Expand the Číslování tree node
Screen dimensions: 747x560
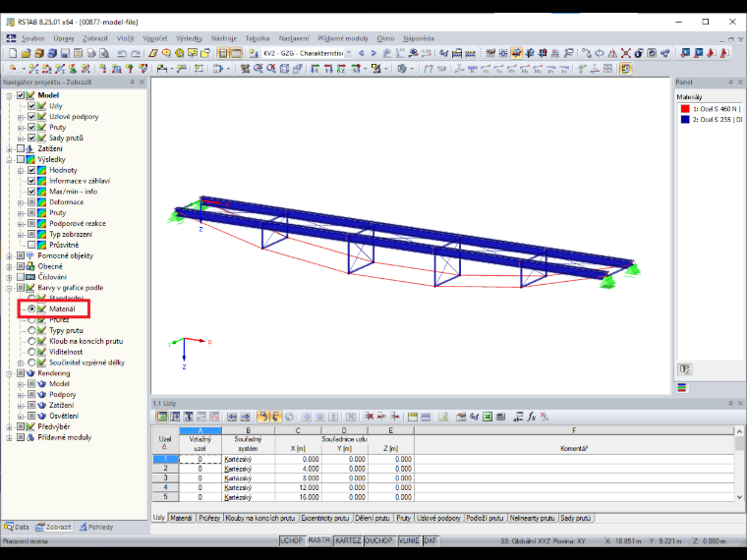pyautogui.click(x=9, y=277)
